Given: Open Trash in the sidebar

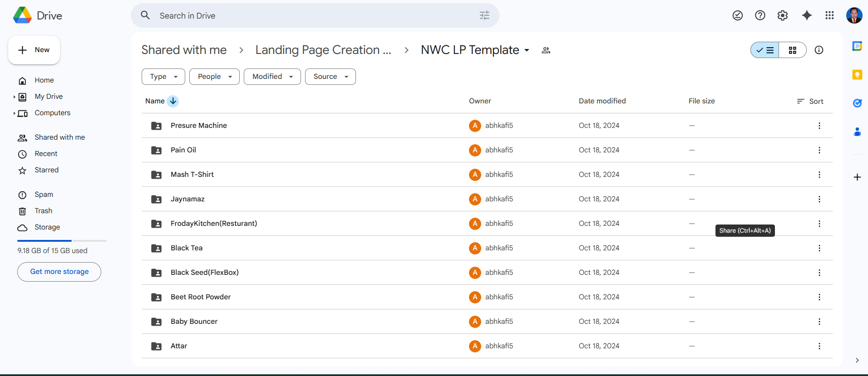Looking at the screenshot, I should point(43,211).
